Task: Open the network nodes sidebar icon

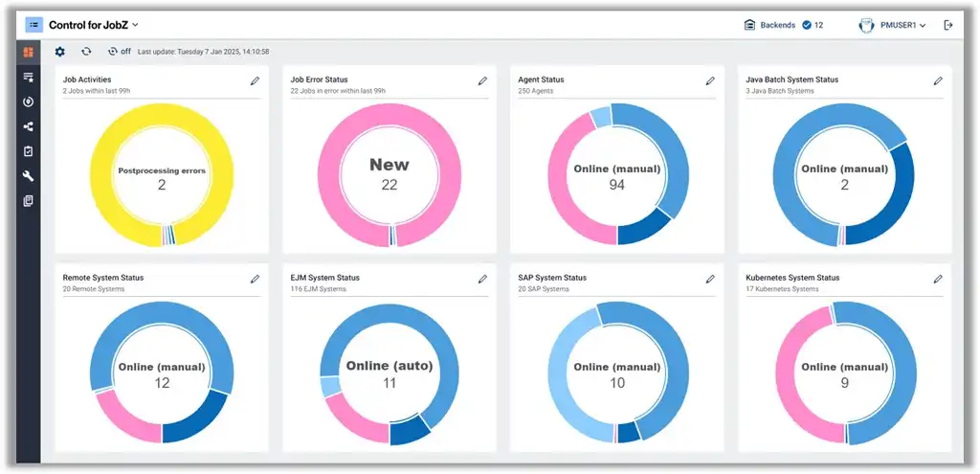Action: (28, 126)
